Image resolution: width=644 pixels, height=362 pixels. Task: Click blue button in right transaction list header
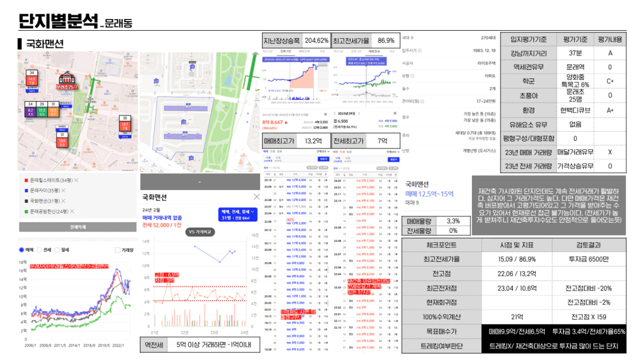tap(393, 159)
